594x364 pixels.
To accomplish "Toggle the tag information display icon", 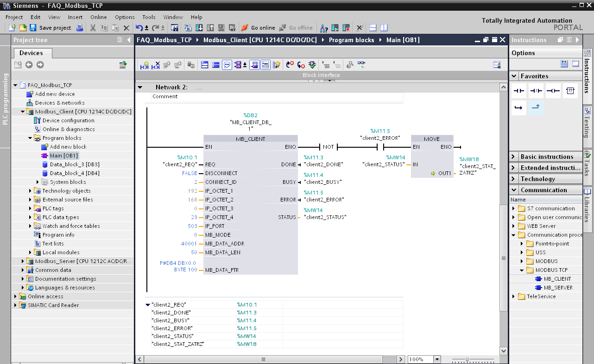I will point(254,65).
